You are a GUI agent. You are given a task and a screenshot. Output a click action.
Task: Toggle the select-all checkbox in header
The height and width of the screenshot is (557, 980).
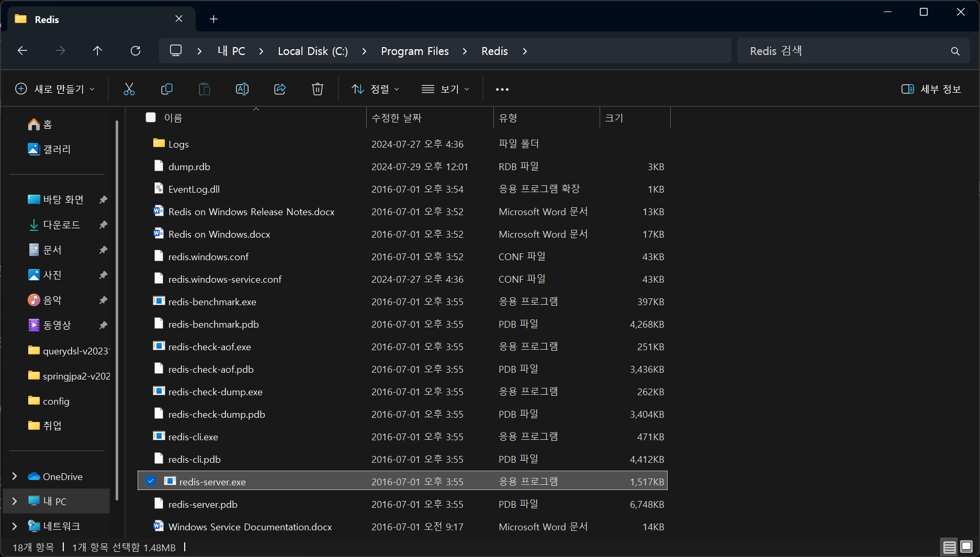(151, 117)
